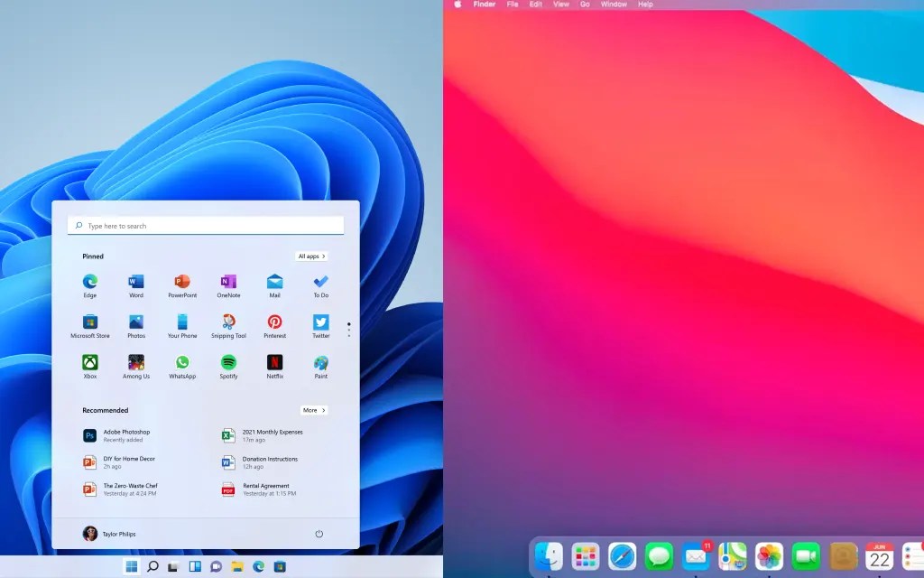Launch the Xbox app
The image size is (924, 578).
90,367
